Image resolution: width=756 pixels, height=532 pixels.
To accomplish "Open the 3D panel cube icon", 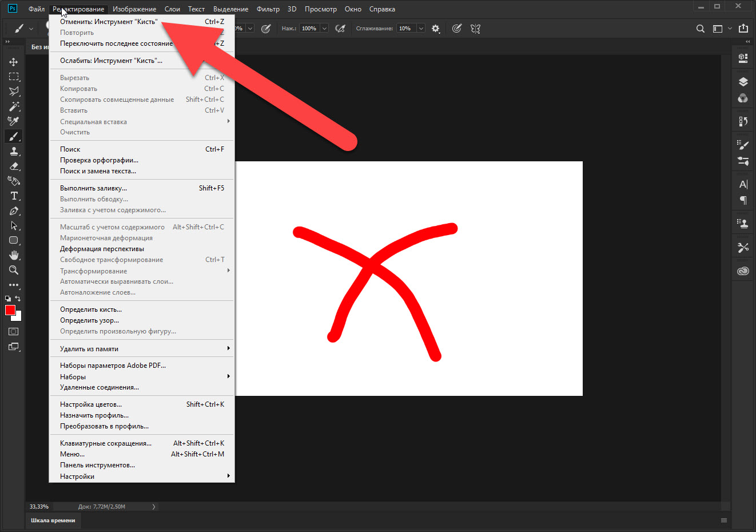I will 743,57.
